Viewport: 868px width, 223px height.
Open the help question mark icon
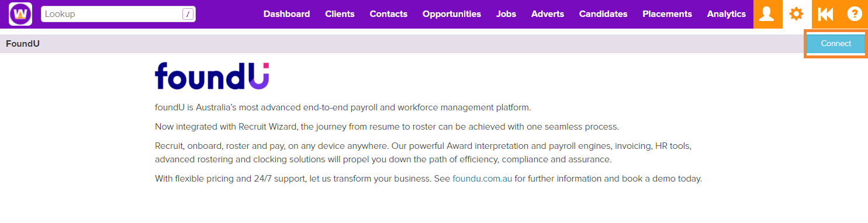point(855,14)
